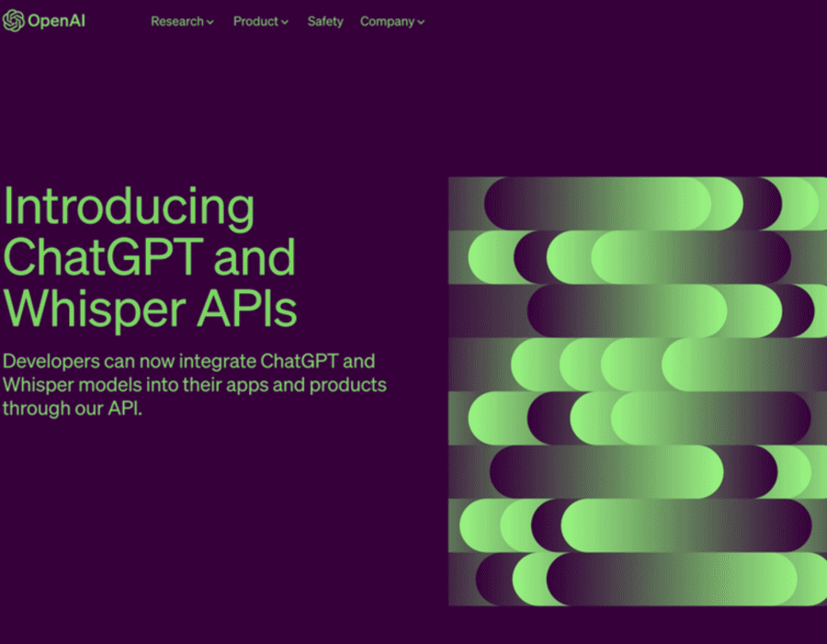This screenshot has height=644, width=827.
Task: Select the "Developers can now integrate" description text
Action: point(195,385)
